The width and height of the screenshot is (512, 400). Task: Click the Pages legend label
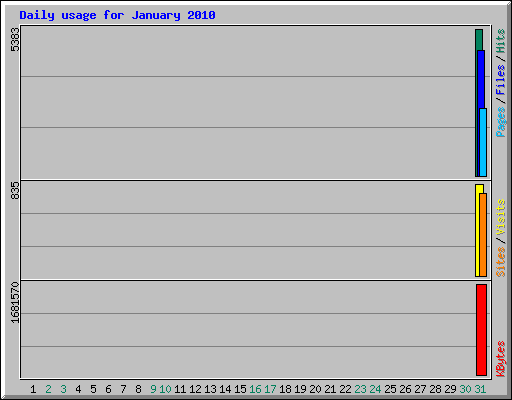click(500, 122)
